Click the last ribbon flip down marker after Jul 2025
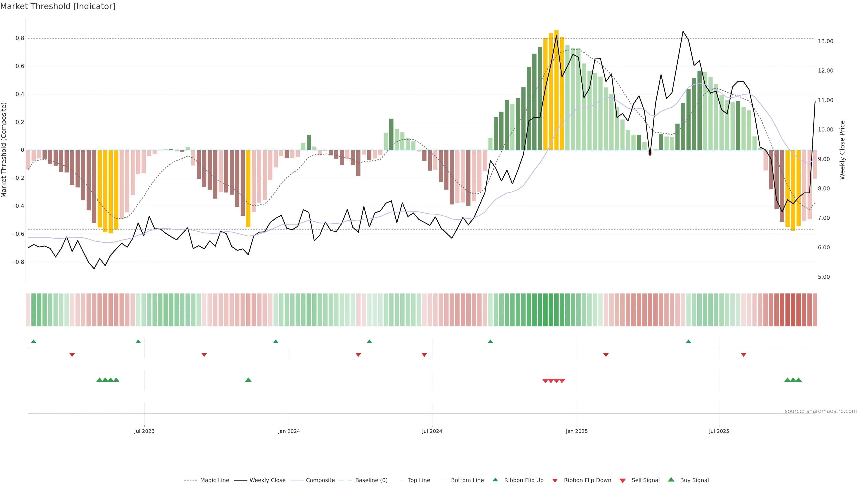 coord(743,355)
